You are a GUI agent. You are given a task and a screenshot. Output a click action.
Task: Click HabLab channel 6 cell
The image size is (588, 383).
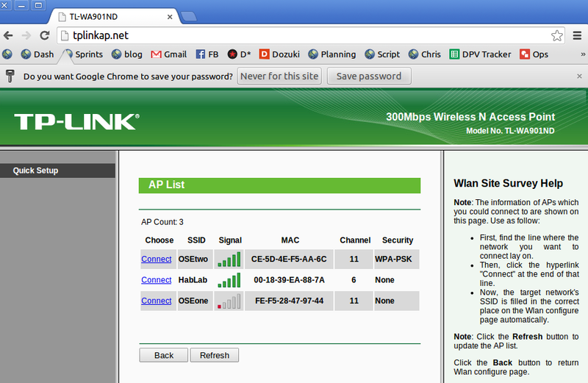pyautogui.click(x=354, y=280)
